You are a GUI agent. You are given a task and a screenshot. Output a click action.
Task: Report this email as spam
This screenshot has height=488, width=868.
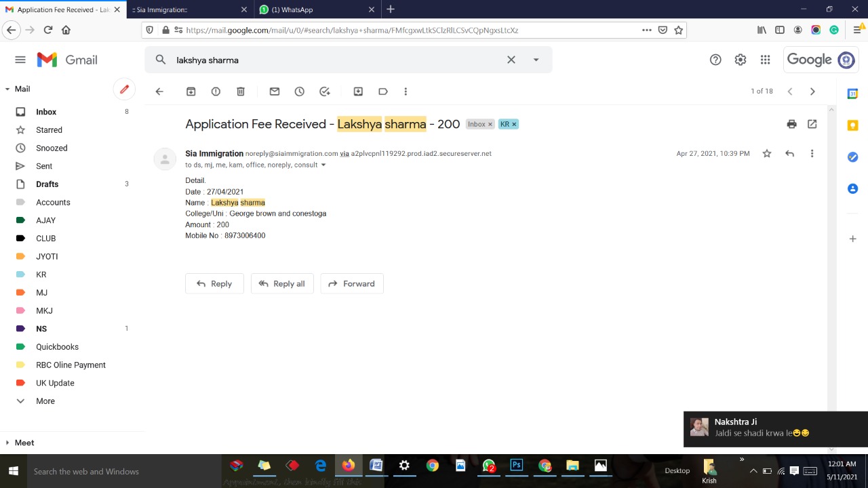click(x=216, y=91)
